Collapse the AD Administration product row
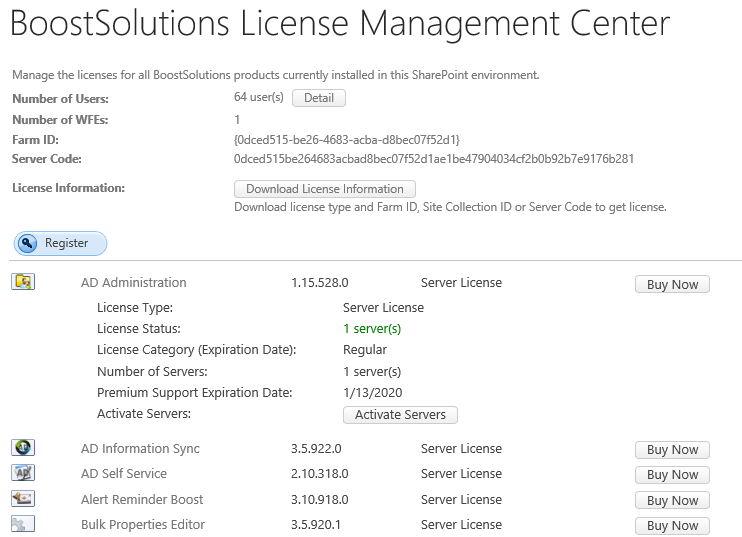 point(133,282)
